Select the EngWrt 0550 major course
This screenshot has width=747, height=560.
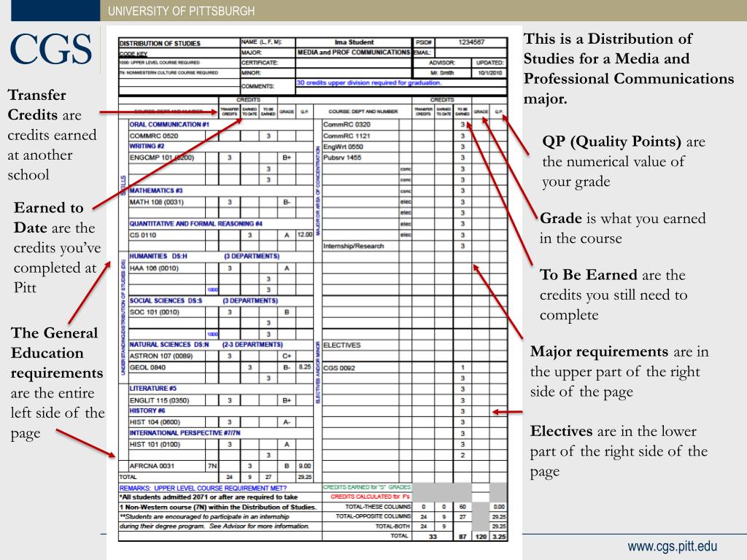tap(343, 147)
